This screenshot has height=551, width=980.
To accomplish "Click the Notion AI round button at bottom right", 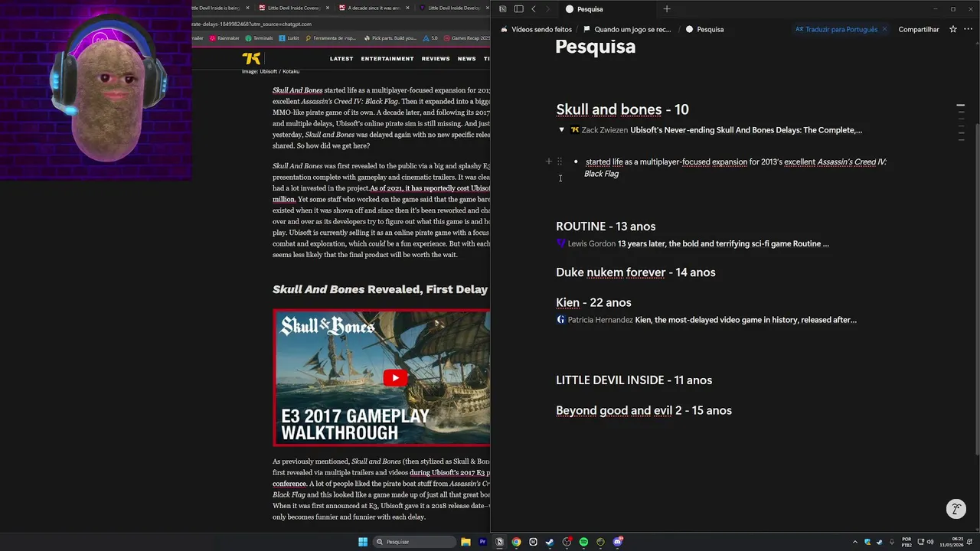I will coord(955,509).
